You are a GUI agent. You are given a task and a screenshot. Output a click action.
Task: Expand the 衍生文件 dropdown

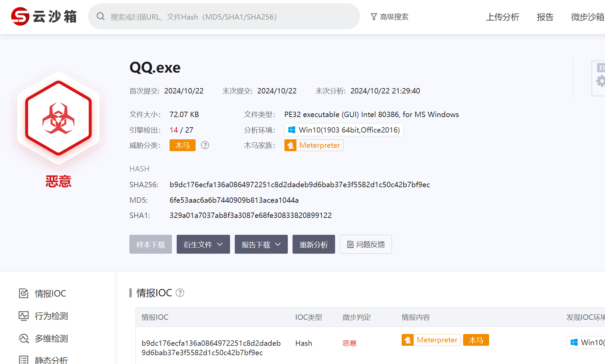pyautogui.click(x=203, y=245)
